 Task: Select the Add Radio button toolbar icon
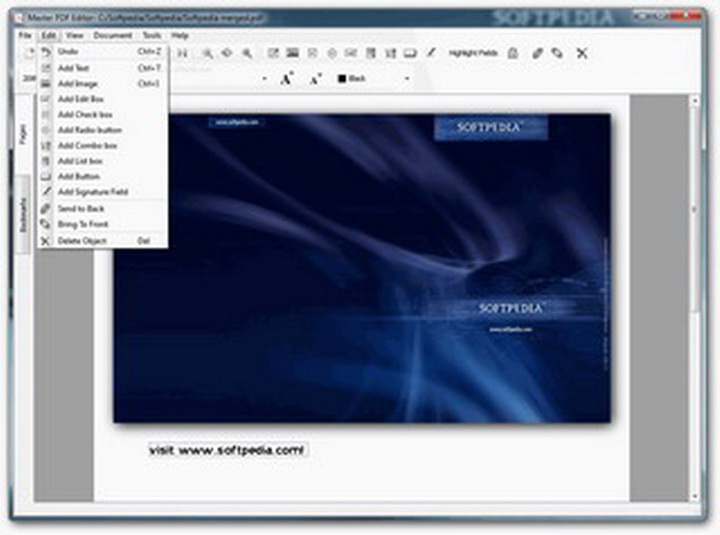click(x=332, y=53)
